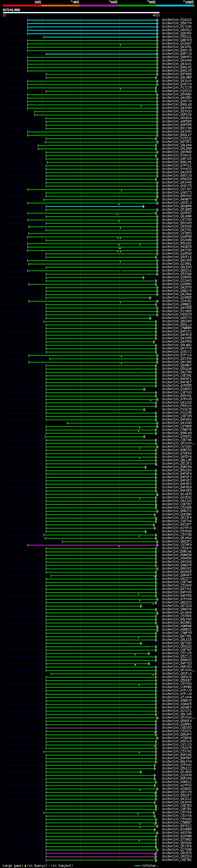Click hit label UniRef100_C6ETB2
The width and height of the screenshot is (197, 868).
(177, 860)
